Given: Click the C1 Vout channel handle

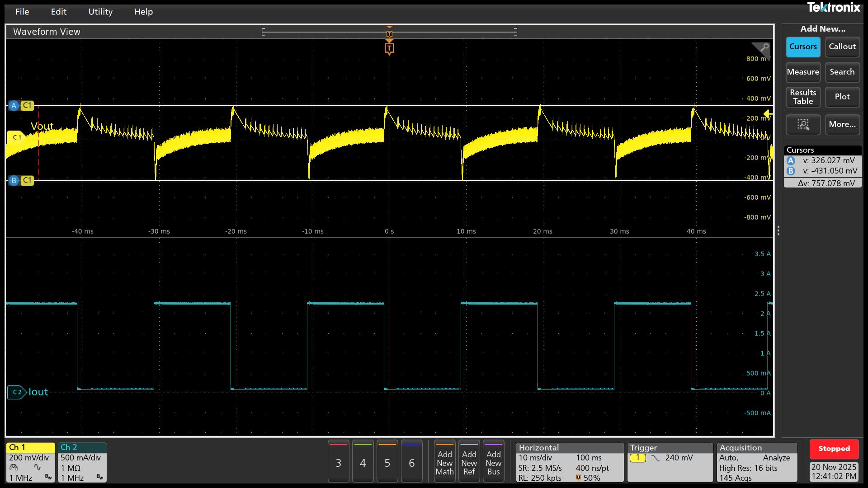Looking at the screenshot, I should click(17, 137).
